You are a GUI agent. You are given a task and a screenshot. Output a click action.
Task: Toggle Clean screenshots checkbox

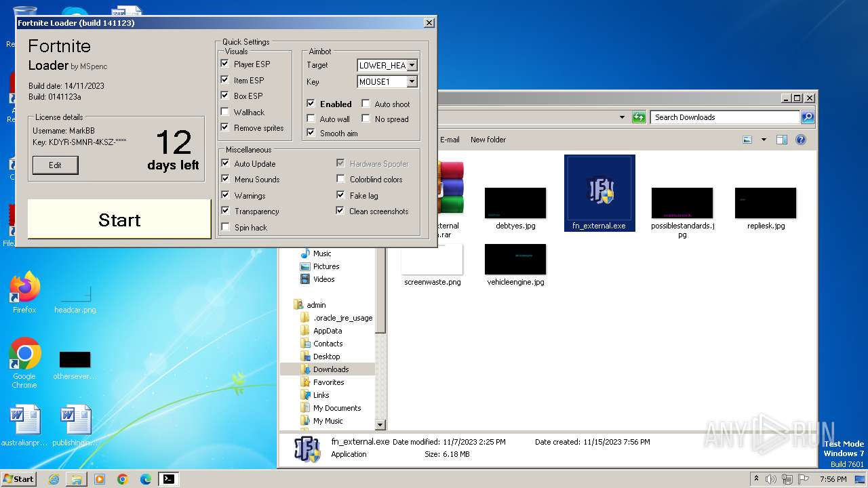tap(340, 211)
